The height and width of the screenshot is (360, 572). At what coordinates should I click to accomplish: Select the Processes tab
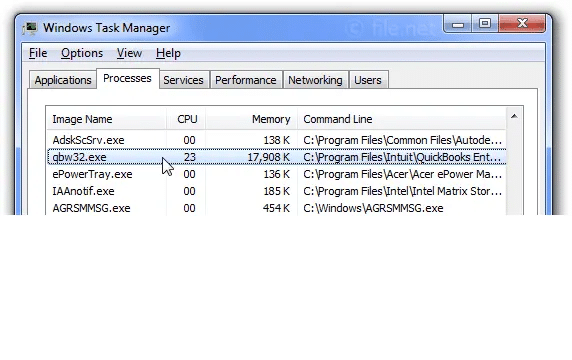[127, 78]
